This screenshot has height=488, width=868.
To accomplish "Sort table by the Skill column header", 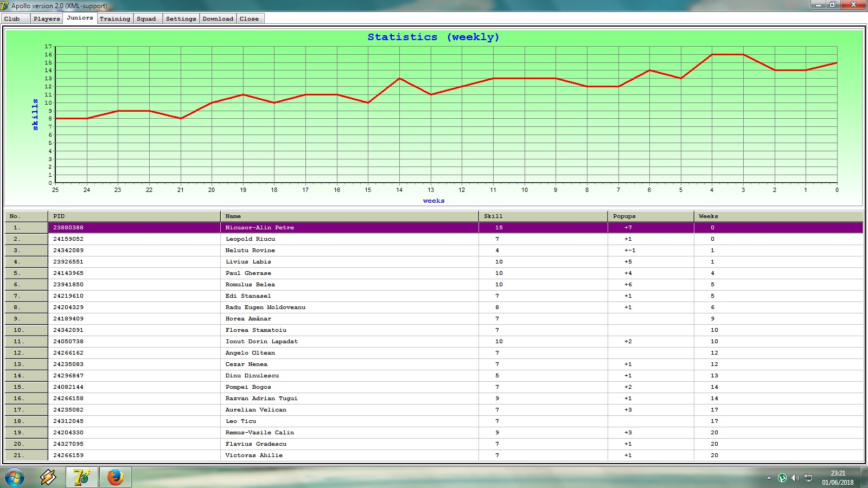I will [543, 216].
